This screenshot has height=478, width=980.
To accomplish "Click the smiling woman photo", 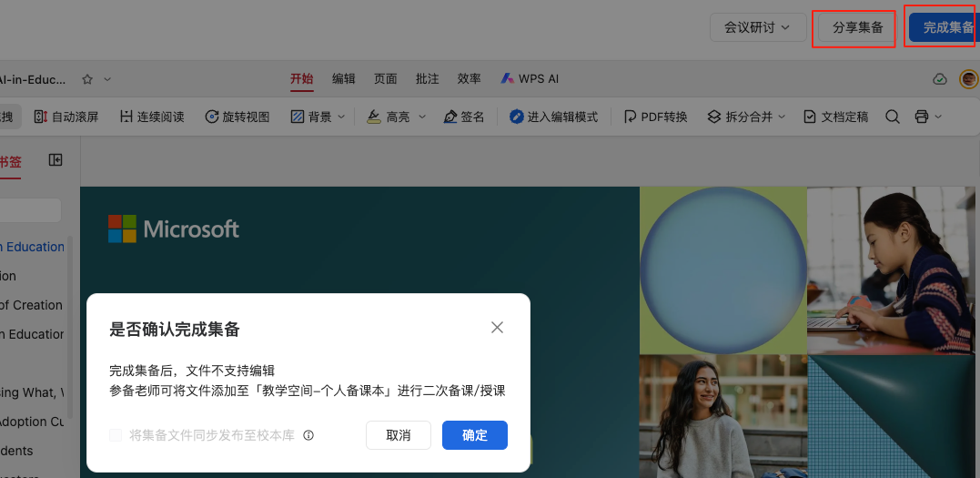I will tap(723, 416).
